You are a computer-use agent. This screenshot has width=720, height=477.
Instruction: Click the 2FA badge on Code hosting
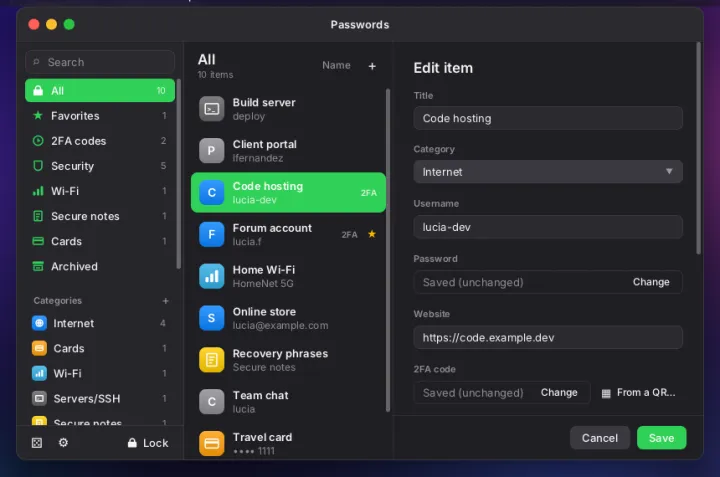coord(369,193)
